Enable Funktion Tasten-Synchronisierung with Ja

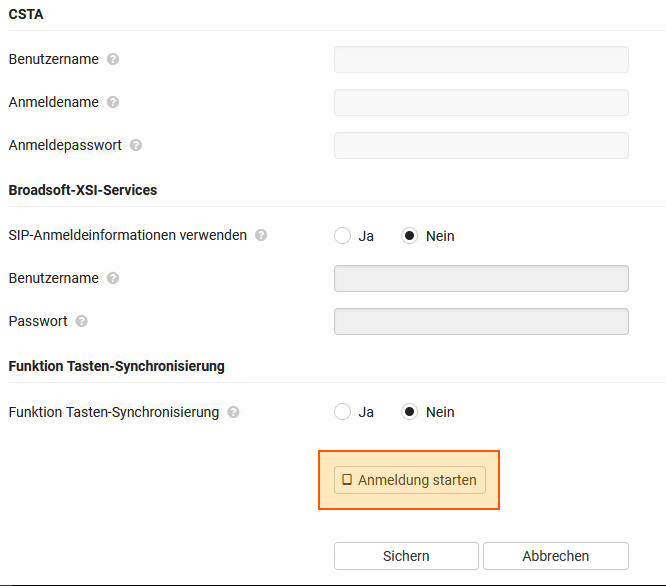343,412
